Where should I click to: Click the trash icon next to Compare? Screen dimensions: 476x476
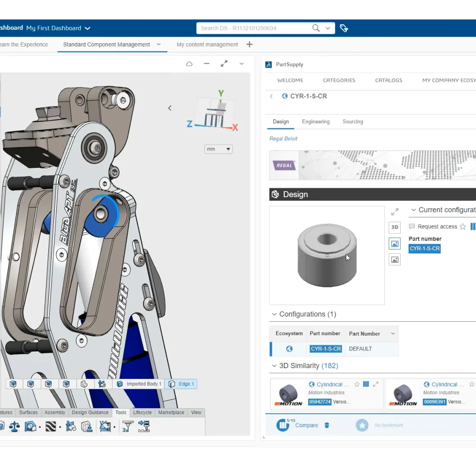pos(327,425)
